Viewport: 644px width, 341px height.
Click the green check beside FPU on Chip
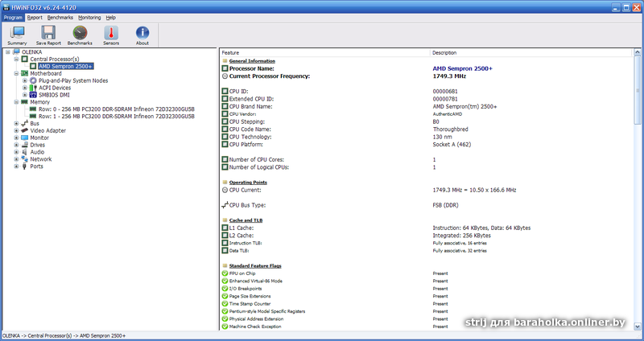[x=225, y=273]
